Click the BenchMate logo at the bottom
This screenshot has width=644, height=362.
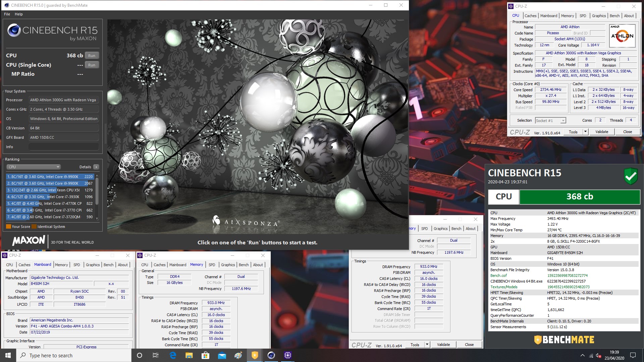click(x=564, y=340)
